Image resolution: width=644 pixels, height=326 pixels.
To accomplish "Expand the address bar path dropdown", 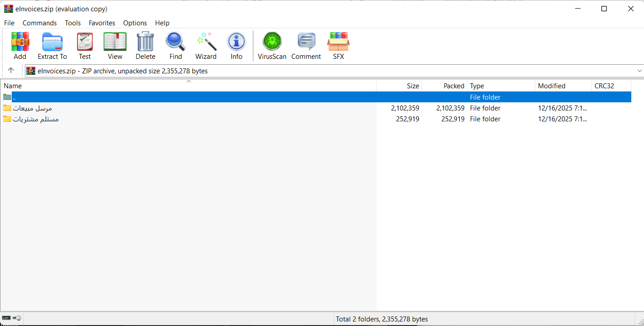I will tap(639, 71).
